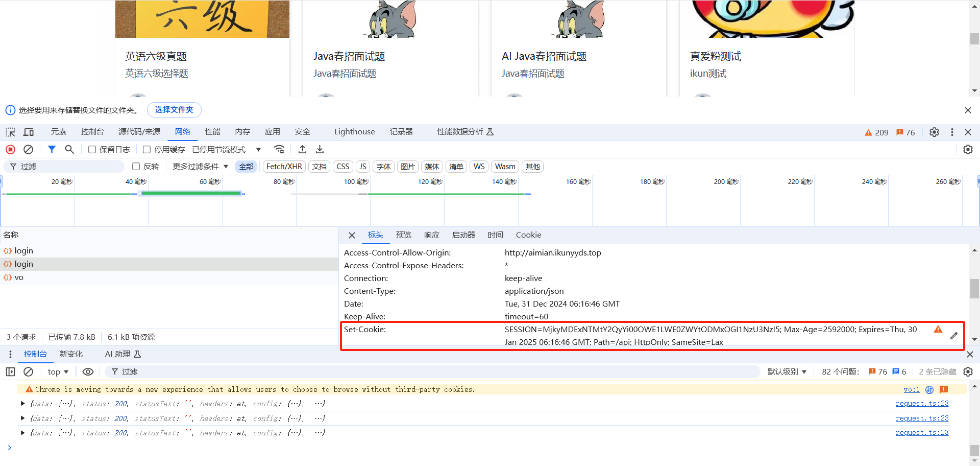Click the import HAR upload icon
This screenshot has height=466, width=980.
[x=302, y=150]
